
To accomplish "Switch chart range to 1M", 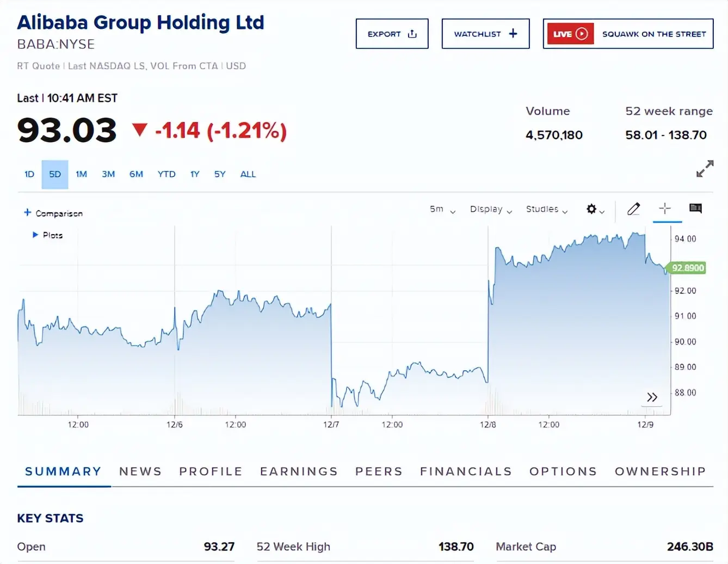I will (x=81, y=174).
